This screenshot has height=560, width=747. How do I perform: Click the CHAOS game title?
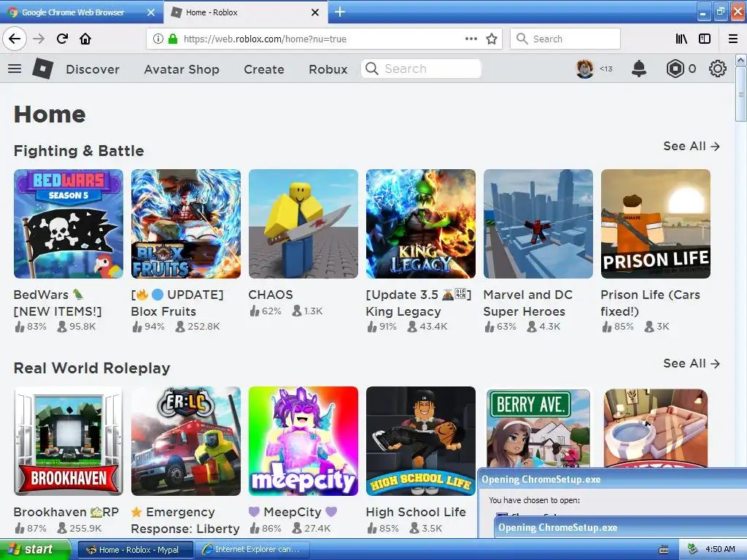270,295
